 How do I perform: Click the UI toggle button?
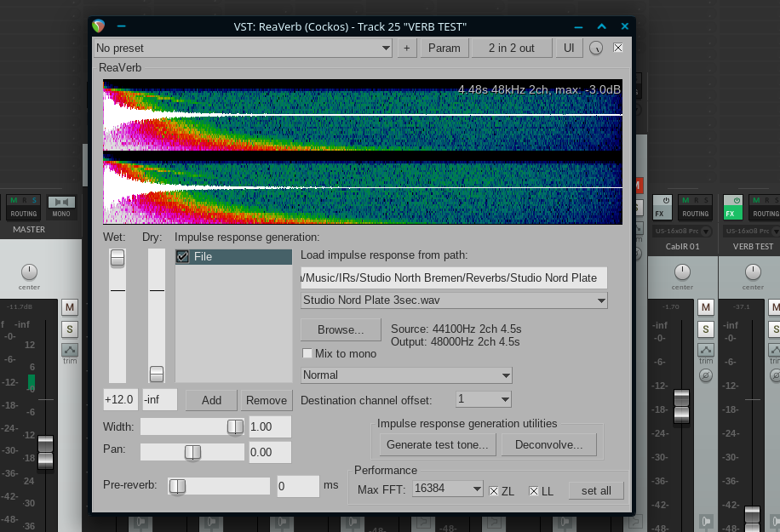(x=569, y=49)
